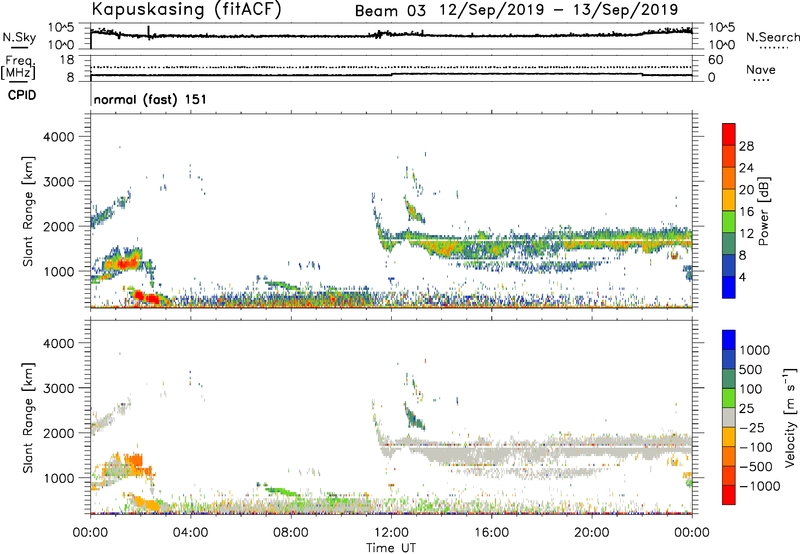Image resolution: width=800 pixels, height=554 pixels.
Task: Click the 'Time UT' axis title
Action: (391, 548)
